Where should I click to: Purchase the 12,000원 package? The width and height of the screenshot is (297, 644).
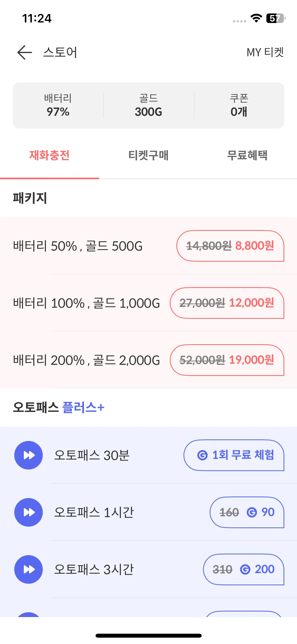[x=227, y=303]
